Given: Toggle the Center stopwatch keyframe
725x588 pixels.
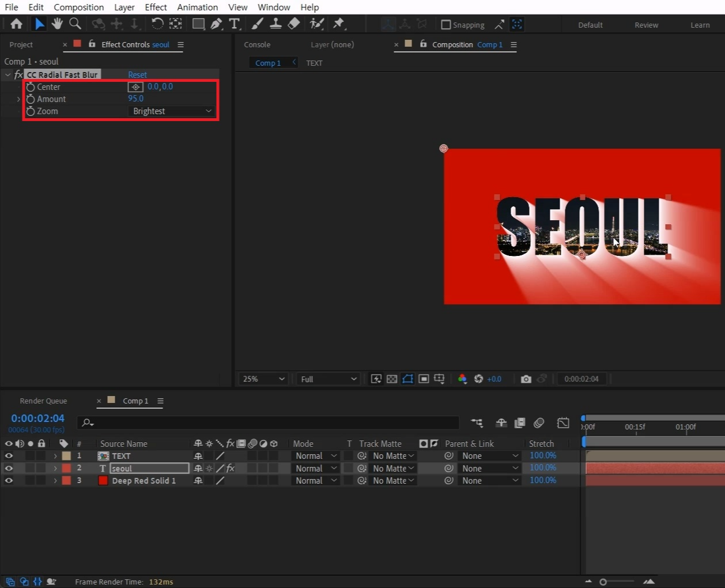Looking at the screenshot, I should [31, 87].
